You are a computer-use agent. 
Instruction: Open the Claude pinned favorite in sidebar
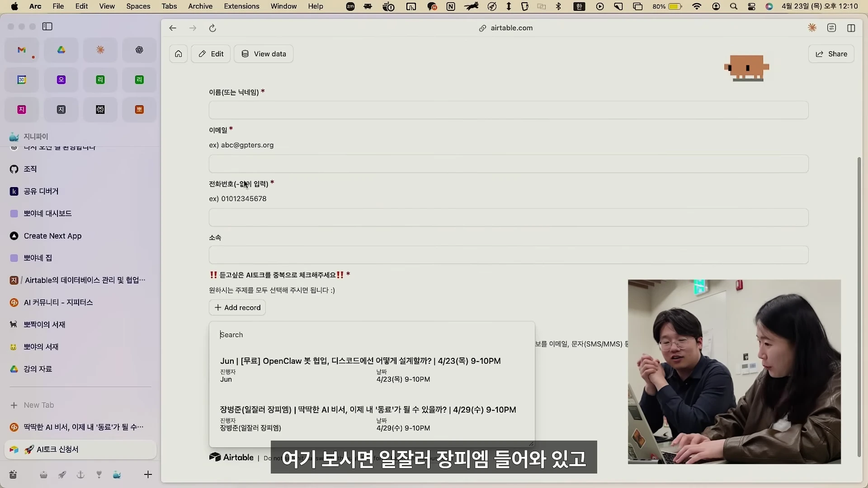click(100, 50)
